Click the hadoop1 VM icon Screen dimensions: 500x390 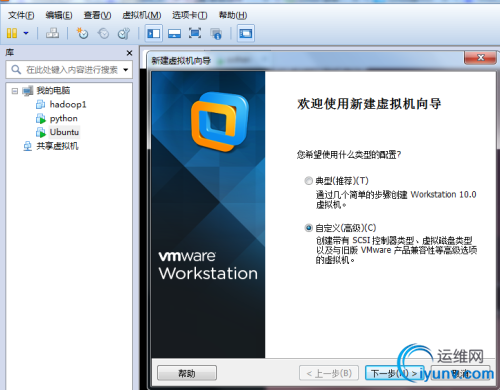coord(40,104)
